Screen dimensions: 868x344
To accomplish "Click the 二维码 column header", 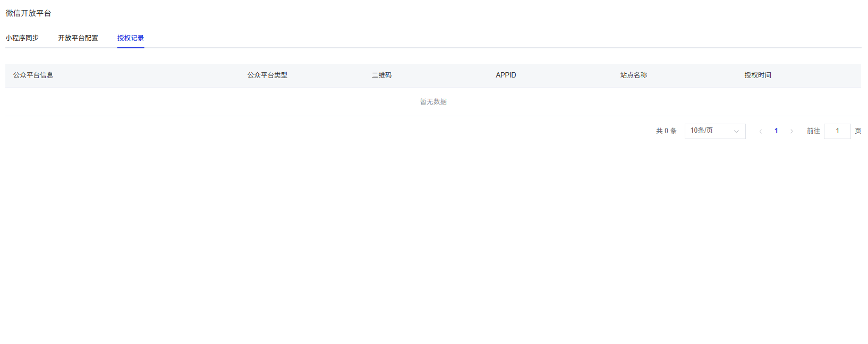I will click(381, 75).
